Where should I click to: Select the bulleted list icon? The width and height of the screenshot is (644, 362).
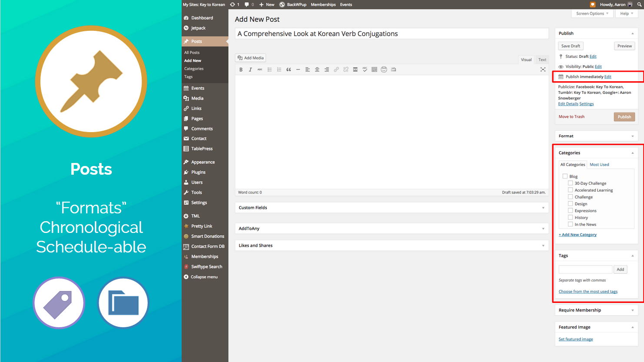[x=269, y=70]
